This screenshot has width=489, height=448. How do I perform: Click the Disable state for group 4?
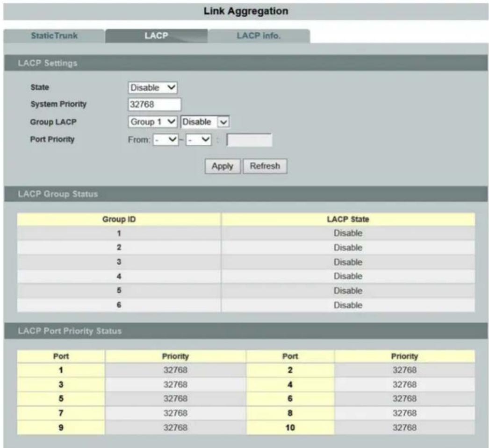348,277
